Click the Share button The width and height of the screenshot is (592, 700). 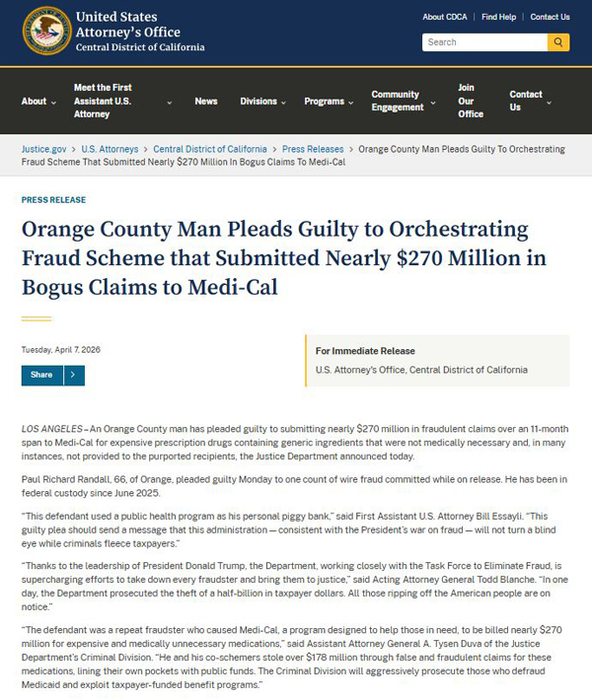pyautogui.click(x=41, y=375)
